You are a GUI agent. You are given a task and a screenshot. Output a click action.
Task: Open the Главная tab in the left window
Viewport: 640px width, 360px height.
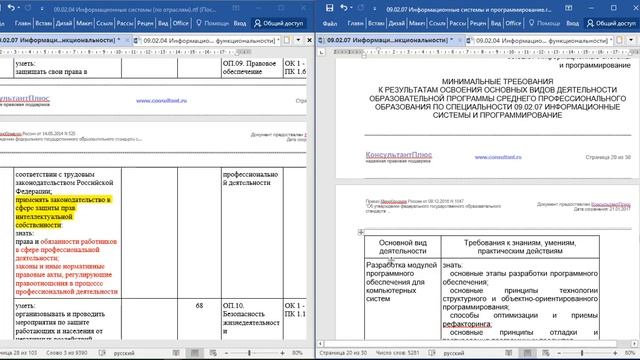pyautogui.click(x=22, y=24)
